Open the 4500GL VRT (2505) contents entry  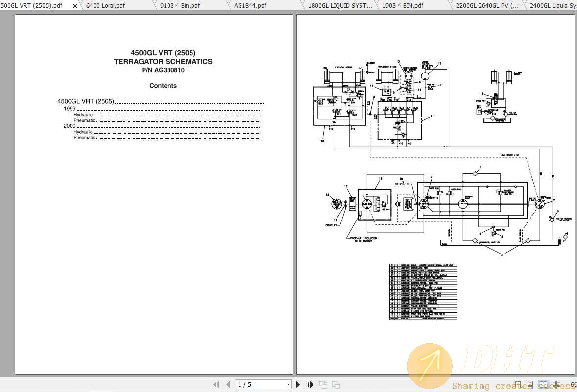coord(161,101)
